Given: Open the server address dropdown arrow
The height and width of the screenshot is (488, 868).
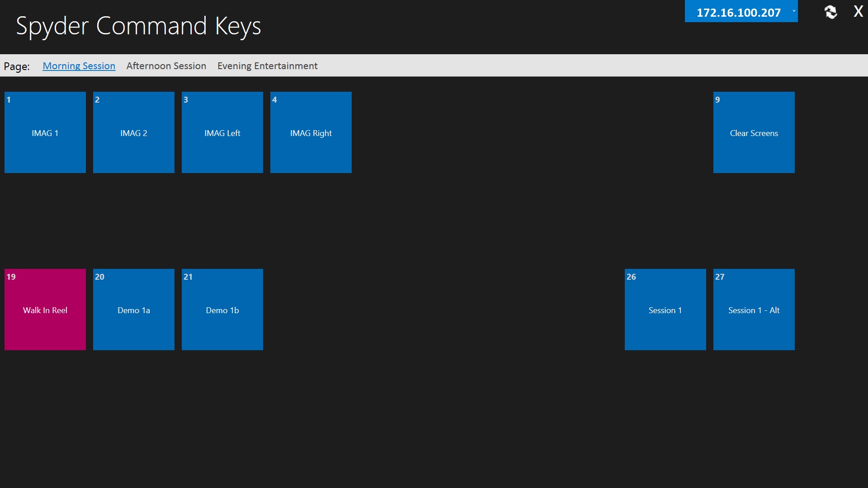Looking at the screenshot, I should click(x=794, y=11).
